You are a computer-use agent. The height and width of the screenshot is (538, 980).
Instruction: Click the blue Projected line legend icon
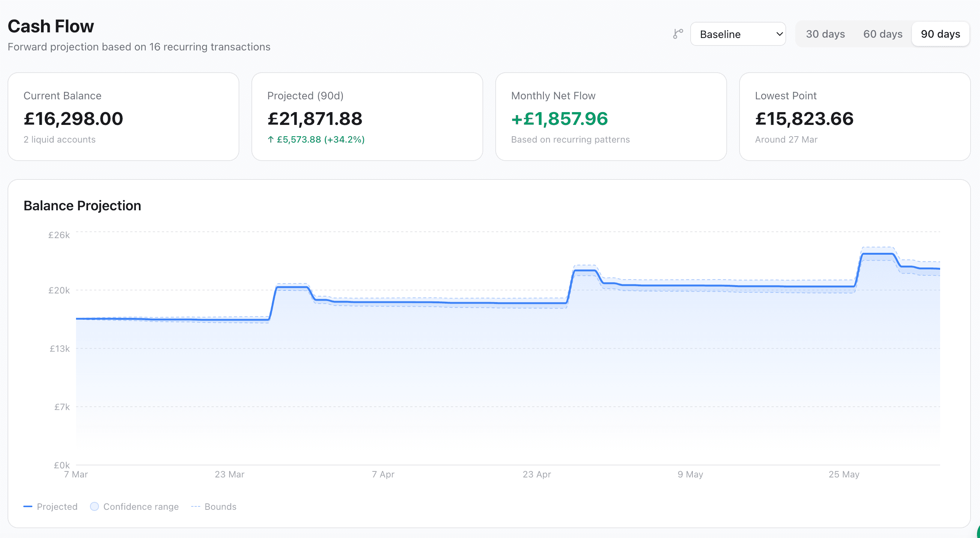tap(28, 506)
